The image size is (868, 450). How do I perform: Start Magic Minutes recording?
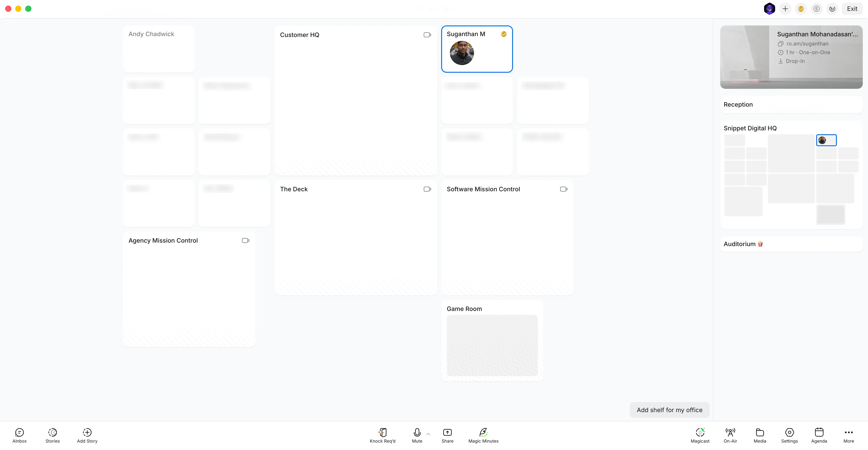pos(483,432)
